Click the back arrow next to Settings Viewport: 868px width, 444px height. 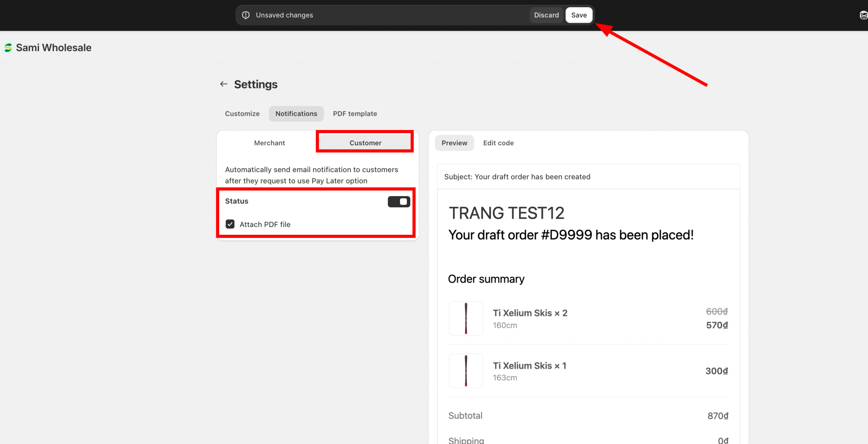pyautogui.click(x=223, y=84)
